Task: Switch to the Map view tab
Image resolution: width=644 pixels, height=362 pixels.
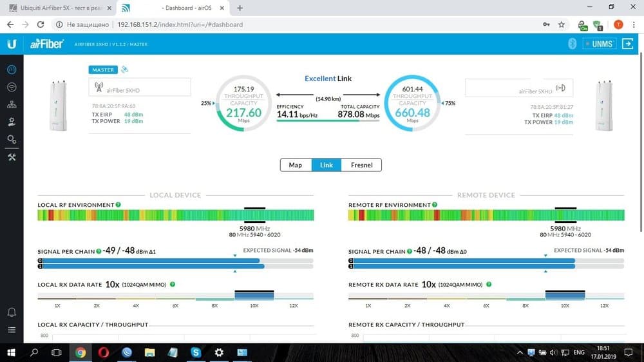Action: point(296,165)
